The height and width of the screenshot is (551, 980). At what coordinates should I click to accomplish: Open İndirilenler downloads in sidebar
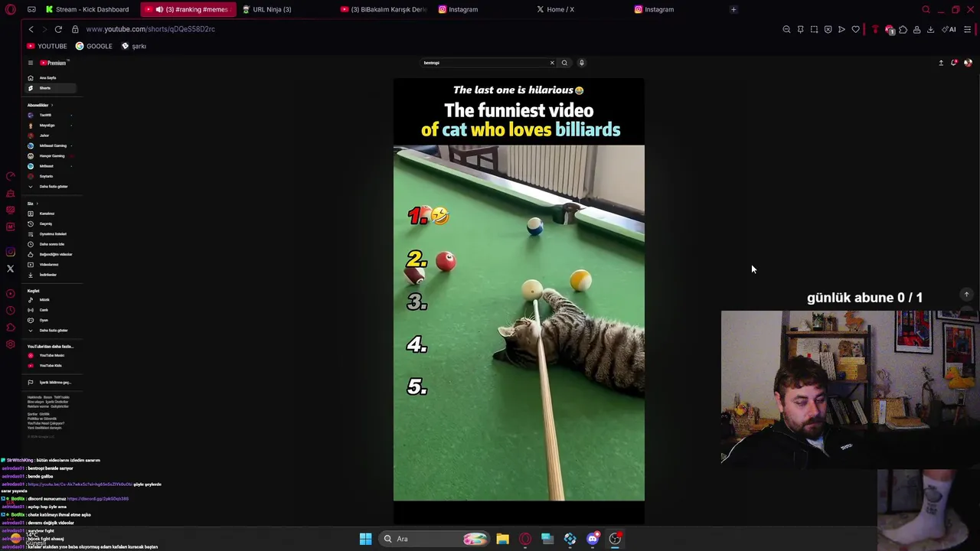[51, 275]
